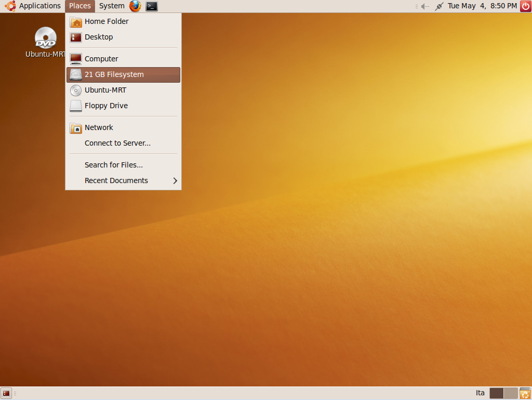Click the Ubuntu logo beside Applications
Screen dimensions: 532x400
pyautogui.click(x=10, y=6)
